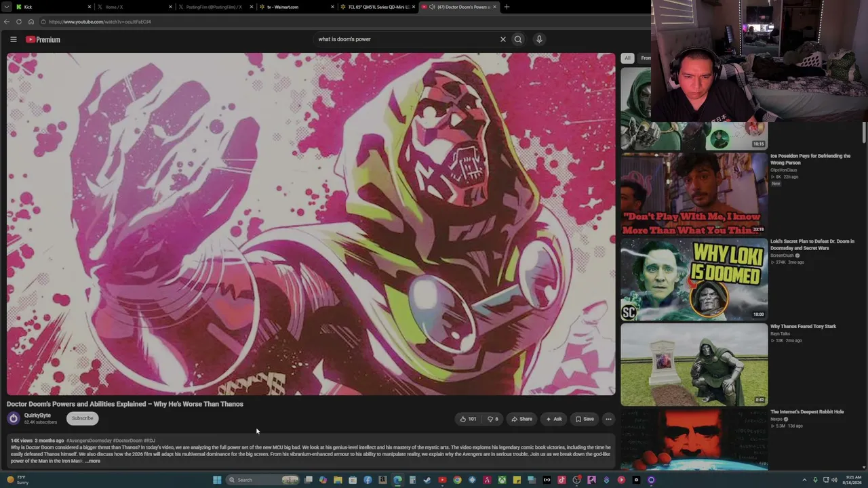Go back in the browser
Image resolution: width=868 pixels, height=488 pixels.
pos(6,22)
